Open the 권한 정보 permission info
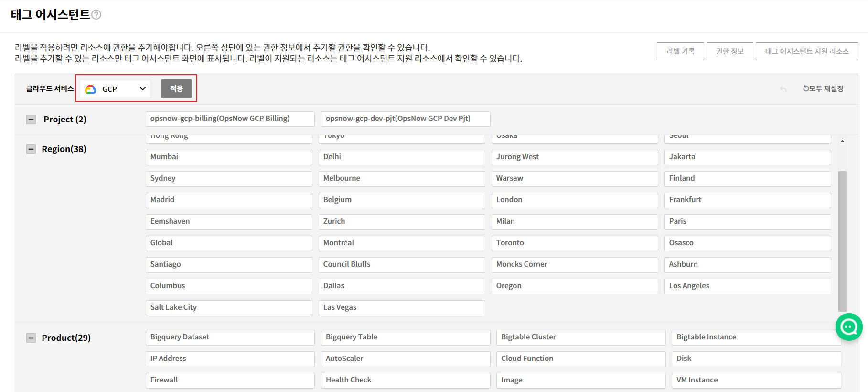Screen dimensions: 868x392 (729, 51)
